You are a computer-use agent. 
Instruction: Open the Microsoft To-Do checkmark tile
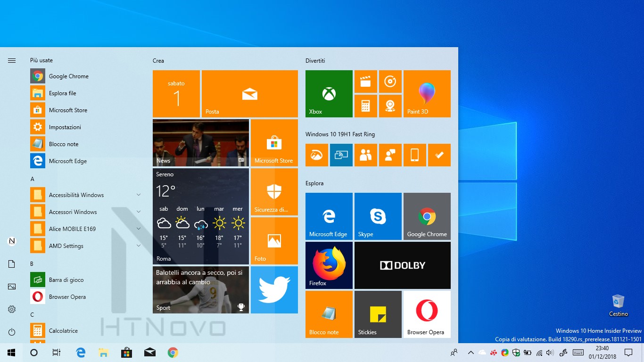pyautogui.click(x=439, y=155)
